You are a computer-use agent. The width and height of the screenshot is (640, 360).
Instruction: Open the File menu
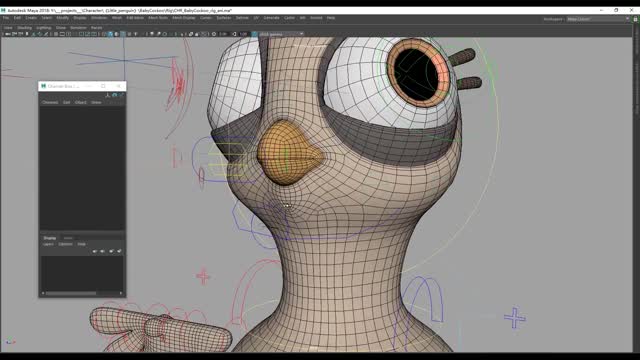point(6,18)
